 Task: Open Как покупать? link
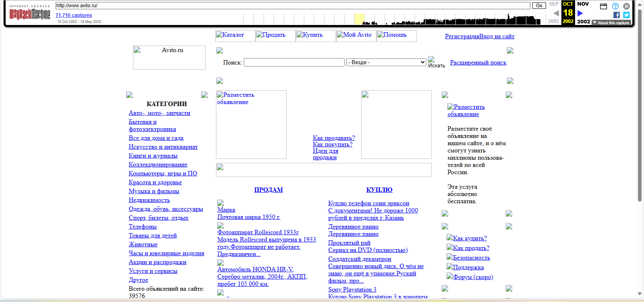332,144
